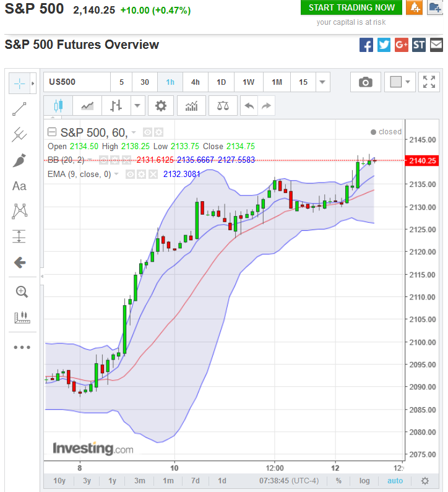Open the zoom-in magnifier tool
448x492 pixels.
click(x=22, y=291)
